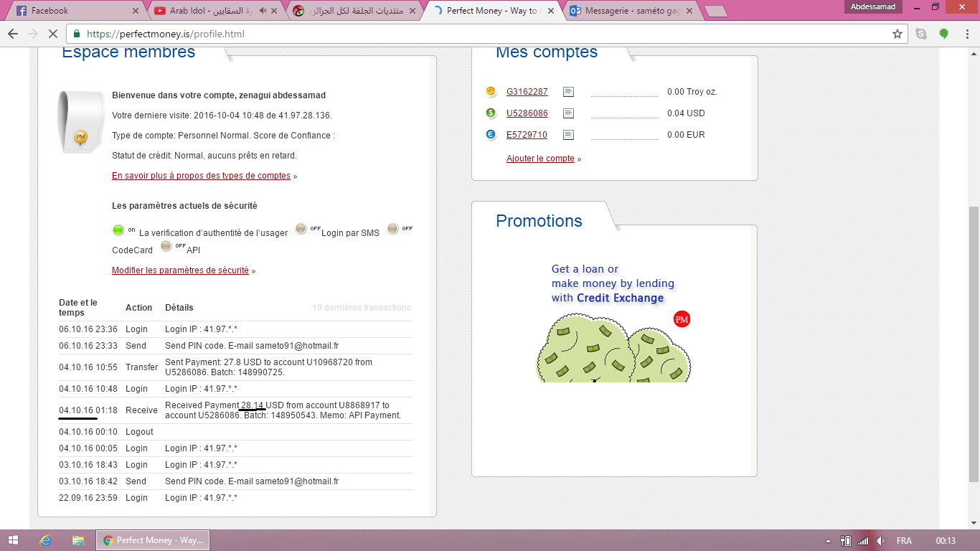Click the 'Action' column header
This screenshot has height=551, width=980.
138,308
